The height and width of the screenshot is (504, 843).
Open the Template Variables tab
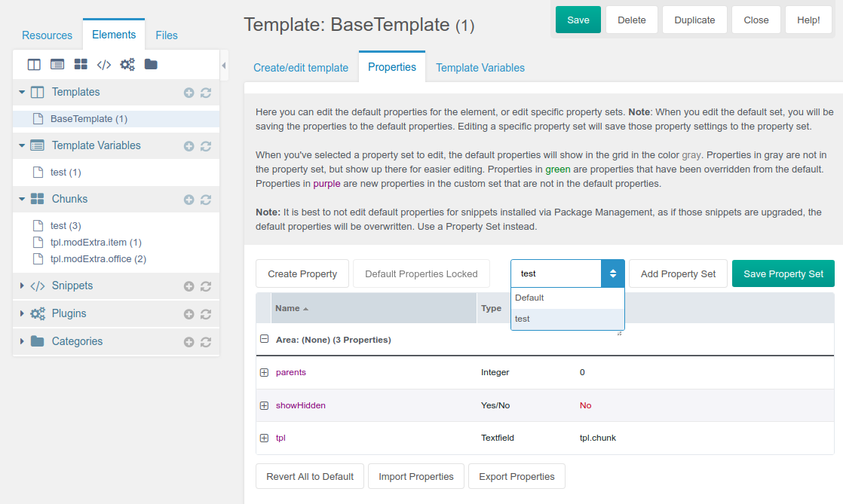click(480, 68)
